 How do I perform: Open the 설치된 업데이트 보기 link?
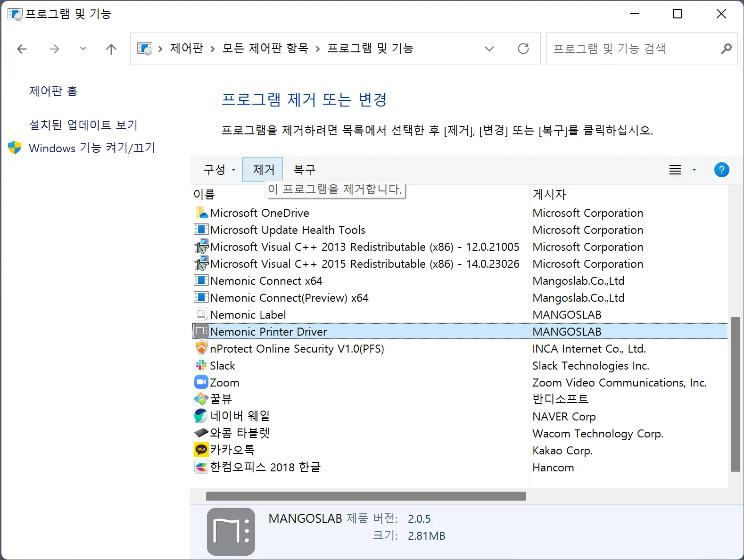[x=83, y=125]
